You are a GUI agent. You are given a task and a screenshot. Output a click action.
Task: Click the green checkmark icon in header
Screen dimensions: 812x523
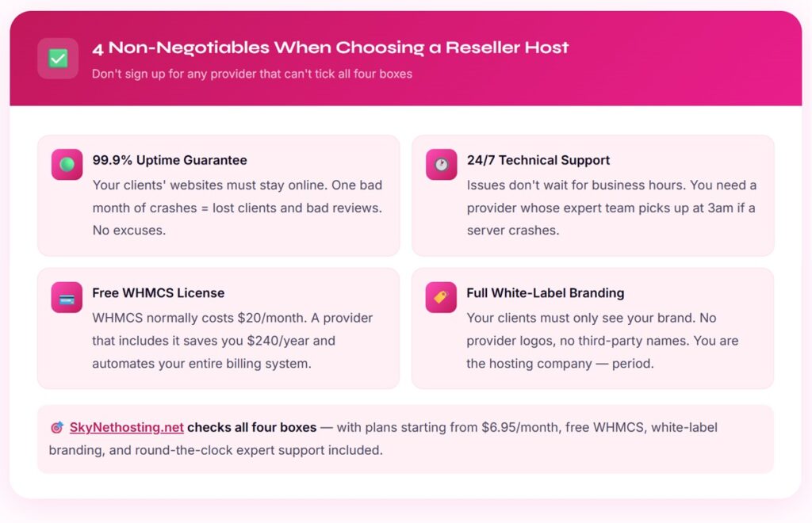tap(58, 59)
